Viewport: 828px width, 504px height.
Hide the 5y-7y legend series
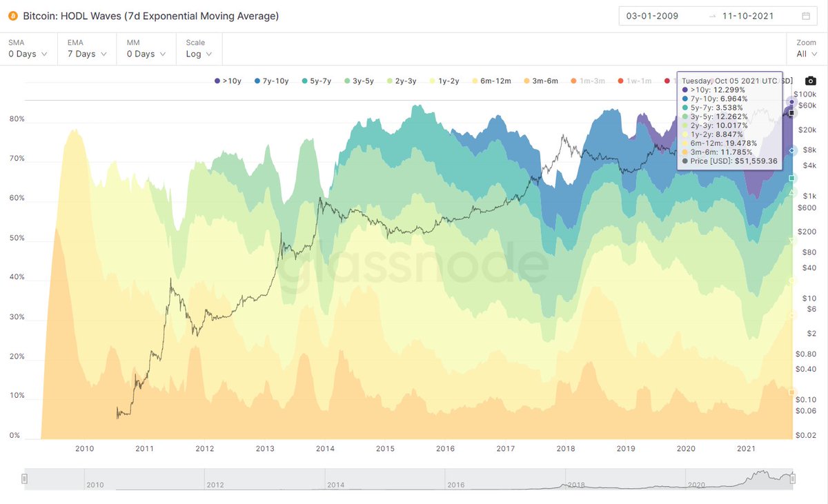(315, 81)
